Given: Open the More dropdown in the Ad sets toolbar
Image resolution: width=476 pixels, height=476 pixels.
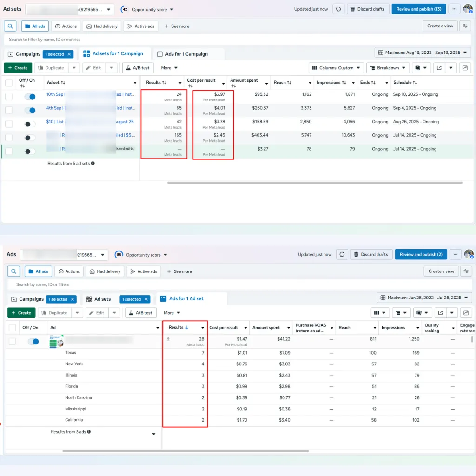Looking at the screenshot, I should coord(169,68).
